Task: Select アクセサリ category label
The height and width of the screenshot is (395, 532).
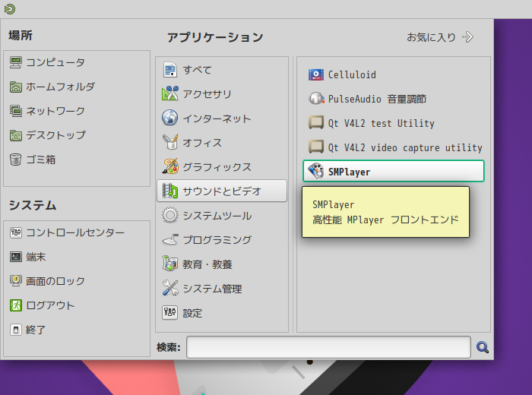Action: [207, 94]
